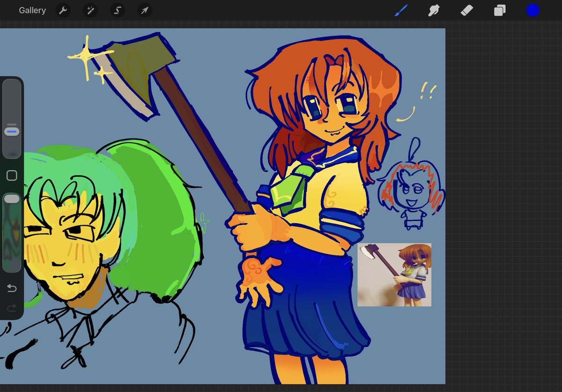Screen dimensions: 562x392
Task: Open the Actions wrench menu
Action: [63, 10]
